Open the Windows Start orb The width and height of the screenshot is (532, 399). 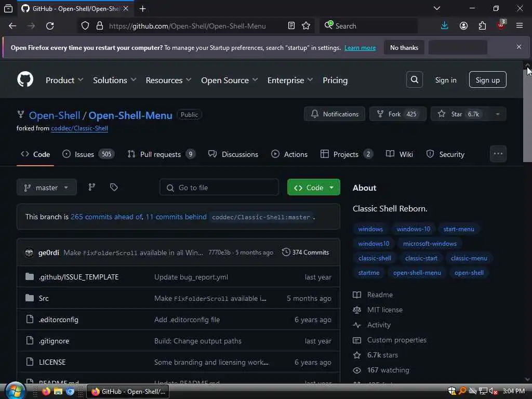point(14,391)
